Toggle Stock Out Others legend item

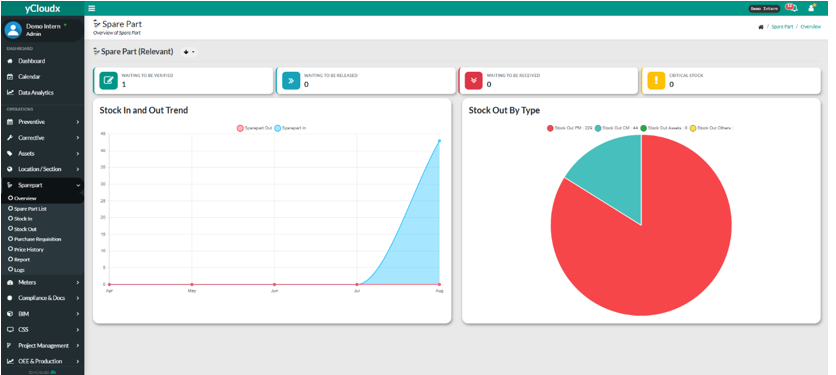pyautogui.click(x=711, y=128)
